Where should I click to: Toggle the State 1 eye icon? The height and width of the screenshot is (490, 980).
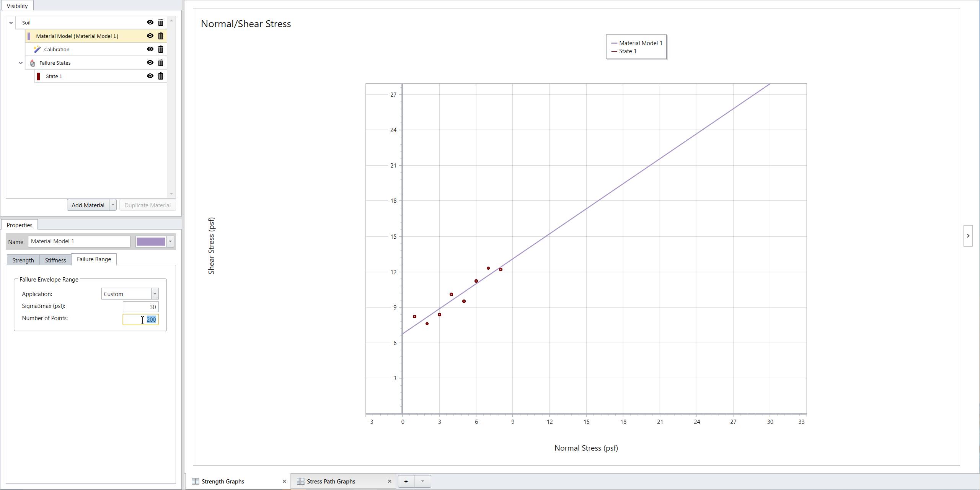pyautogui.click(x=150, y=76)
